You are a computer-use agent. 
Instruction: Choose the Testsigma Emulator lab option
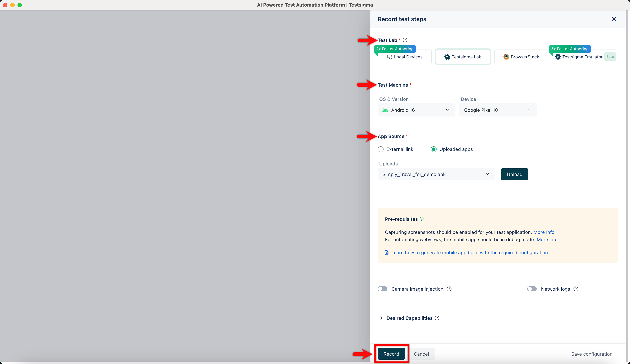pos(582,57)
